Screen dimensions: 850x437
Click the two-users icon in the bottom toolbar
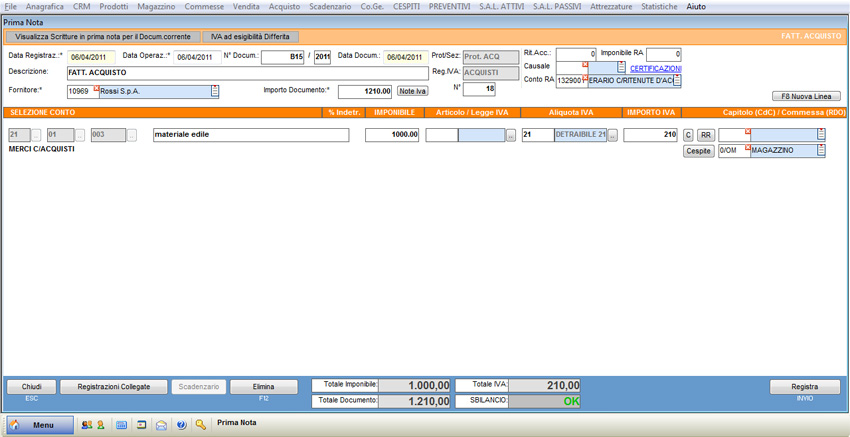(86, 425)
